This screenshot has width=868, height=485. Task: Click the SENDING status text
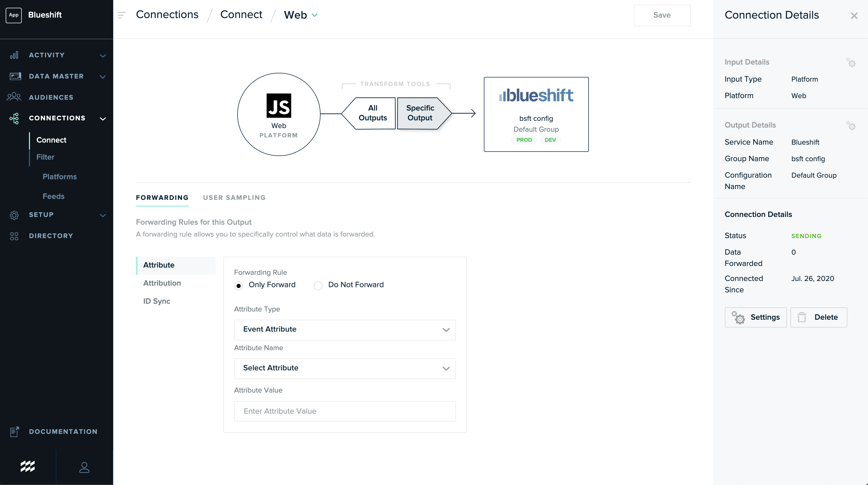pyautogui.click(x=806, y=236)
